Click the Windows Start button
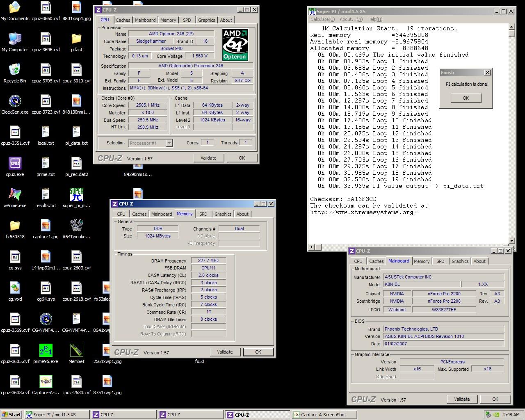 [11, 415]
